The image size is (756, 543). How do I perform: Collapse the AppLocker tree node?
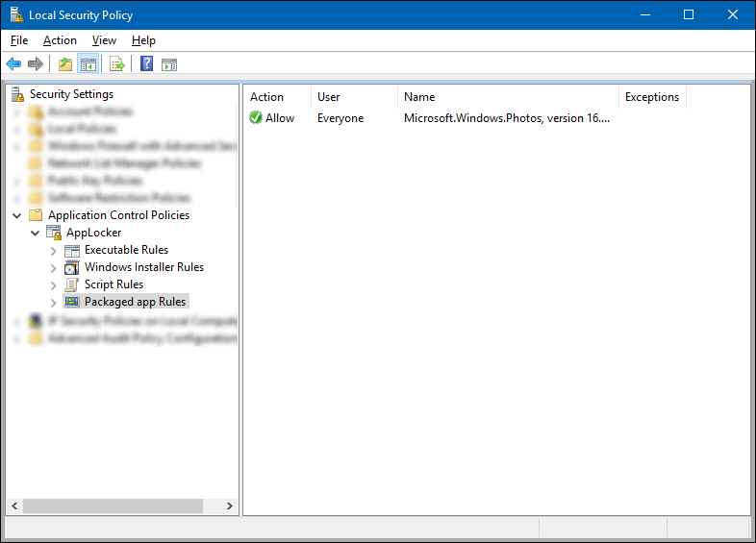click(x=36, y=233)
